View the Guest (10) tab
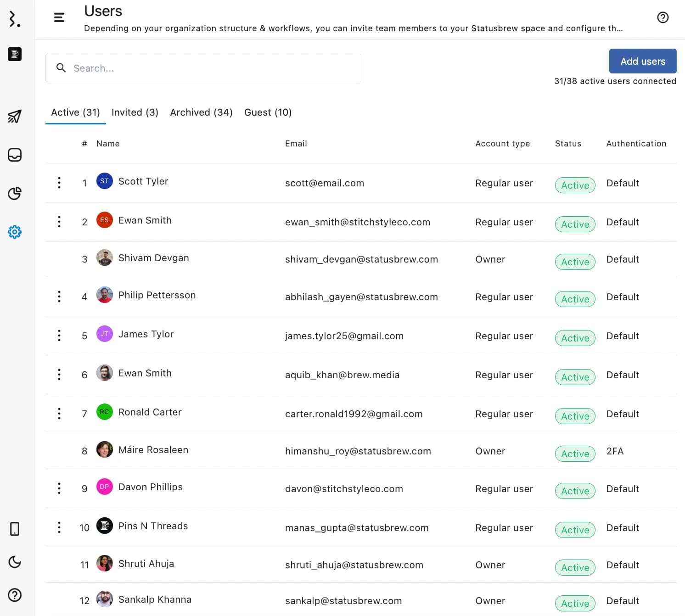The height and width of the screenshot is (616, 685). point(268,112)
